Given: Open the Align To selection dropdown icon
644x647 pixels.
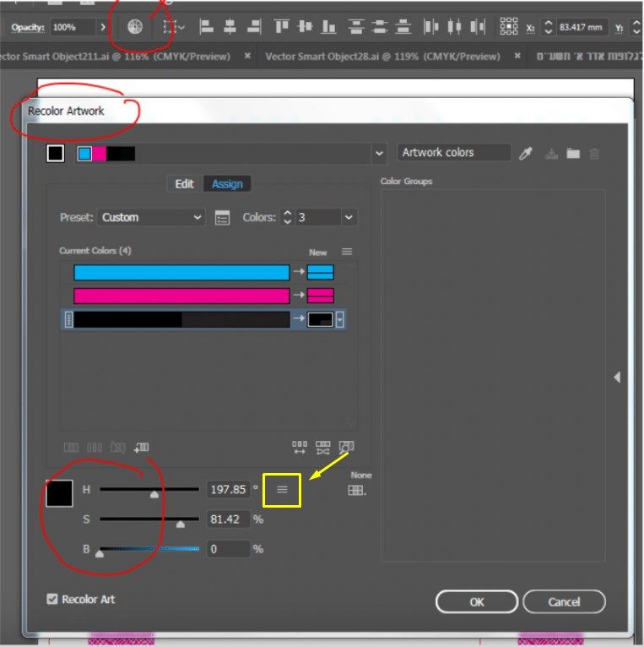Looking at the screenshot, I should (173, 27).
